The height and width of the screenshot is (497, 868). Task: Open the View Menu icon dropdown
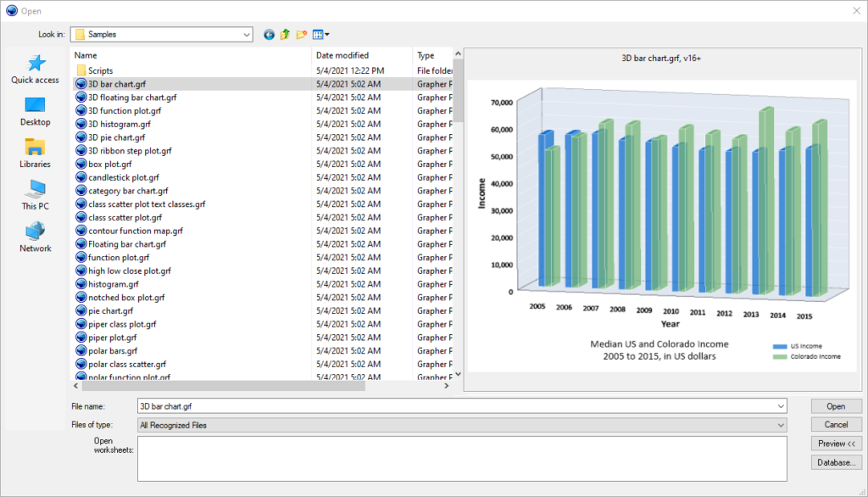321,35
